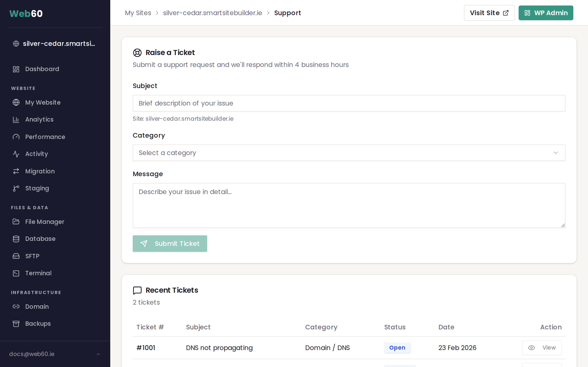Open SFTP access settings

pyautogui.click(x=32, y=256)
